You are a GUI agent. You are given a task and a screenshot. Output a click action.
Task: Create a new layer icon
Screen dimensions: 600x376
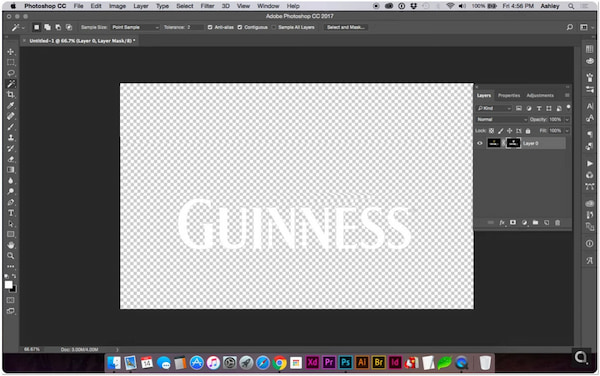[546, 223]
